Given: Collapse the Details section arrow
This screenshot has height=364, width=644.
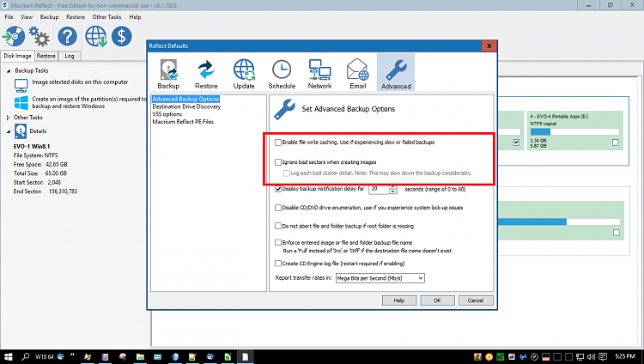Looking at the screenshot, I should click(x=9, y=131).
